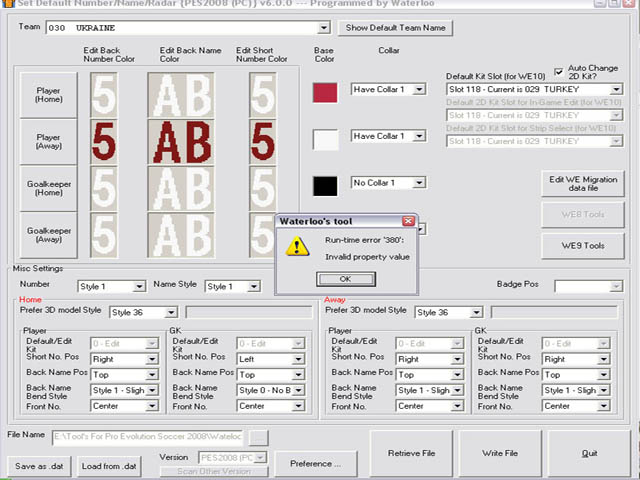Click Show Default Team Name button
Viewport: 640px width, 480px height.
pos(395,28)
